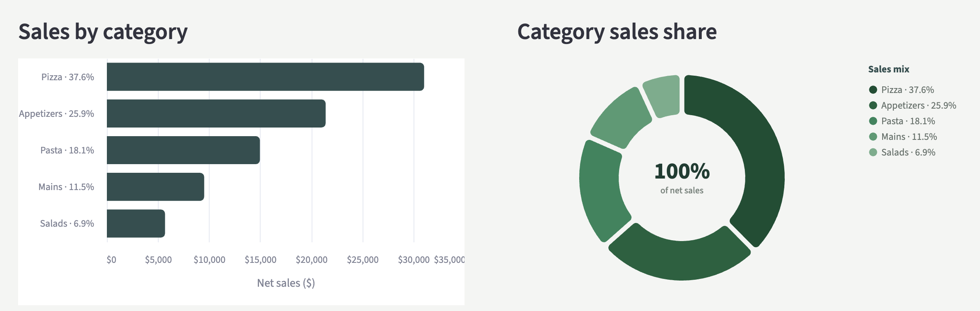This screenshot has width=980, height=311.
Task: Select the Appetizers slice along the donut's lower edge
Action: pos(680,260)
